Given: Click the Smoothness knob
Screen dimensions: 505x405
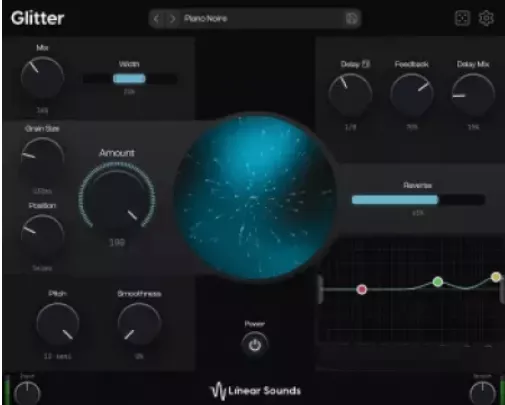Looking at the screenshot, I should tap(139, 324).
